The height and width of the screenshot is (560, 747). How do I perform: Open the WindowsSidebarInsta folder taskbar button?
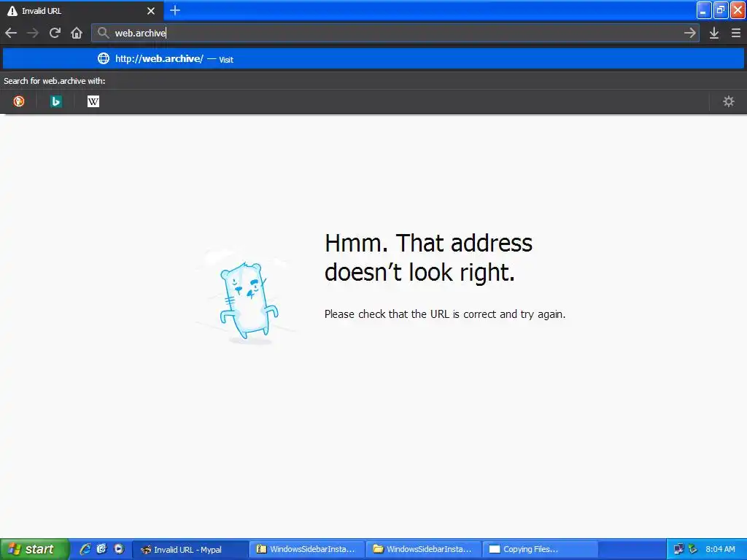(x=424, y=550)
